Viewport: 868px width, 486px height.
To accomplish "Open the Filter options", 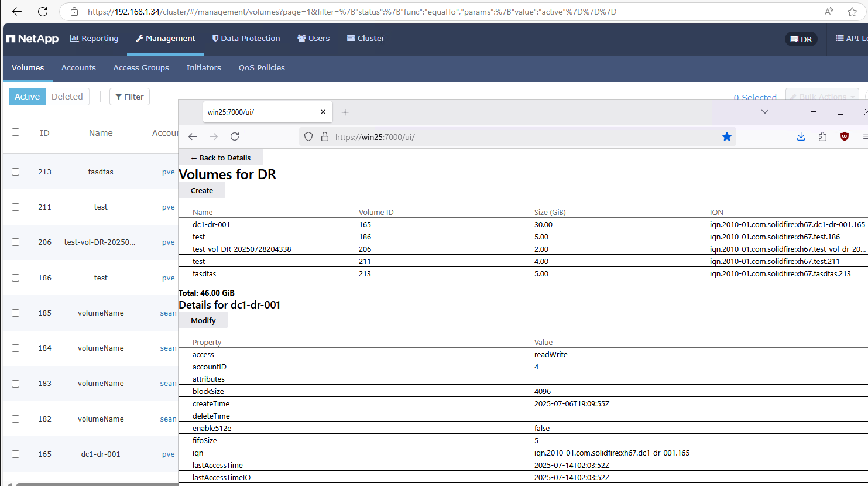I will coord(129,97).
